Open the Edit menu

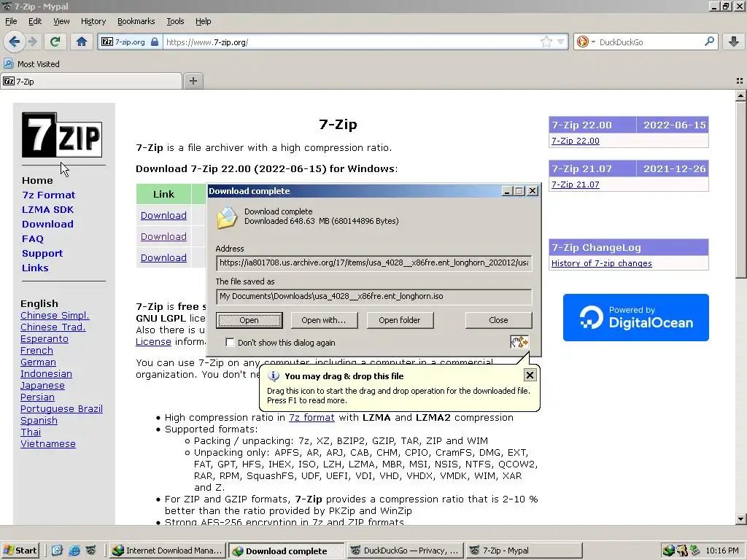click(35, 21)
